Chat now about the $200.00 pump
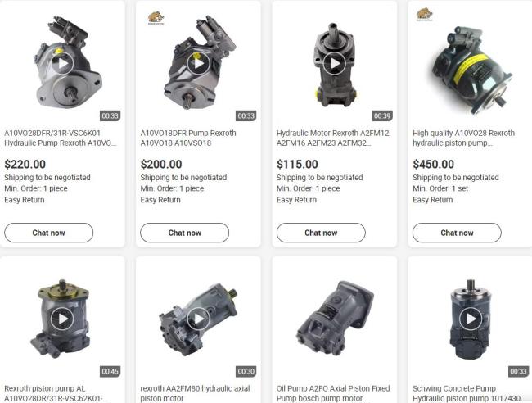Viewport: 532px width, 403px height. click(x=185, y=233)
